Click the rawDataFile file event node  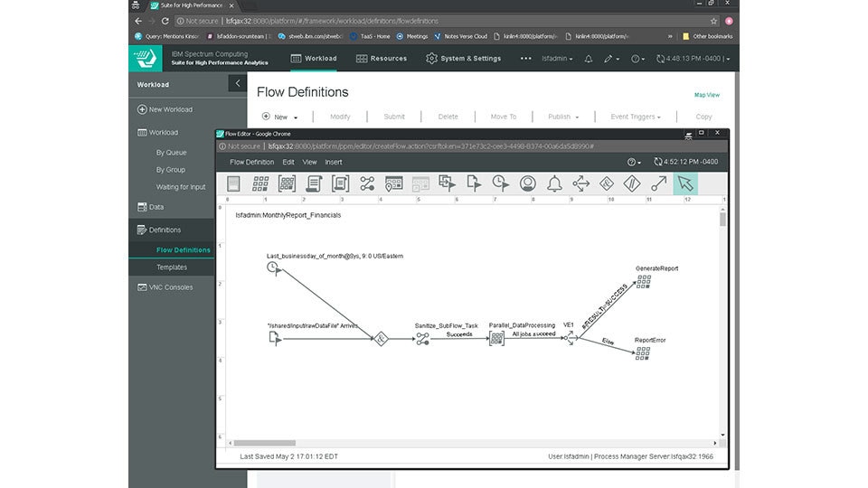275,338
